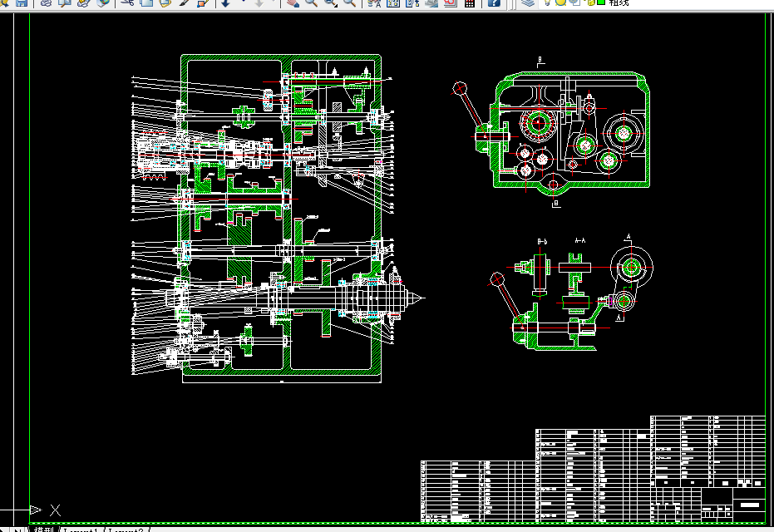Select the Match Properties brush tool
Viewport: 774px width, 532px height.
tap(184, 3)
